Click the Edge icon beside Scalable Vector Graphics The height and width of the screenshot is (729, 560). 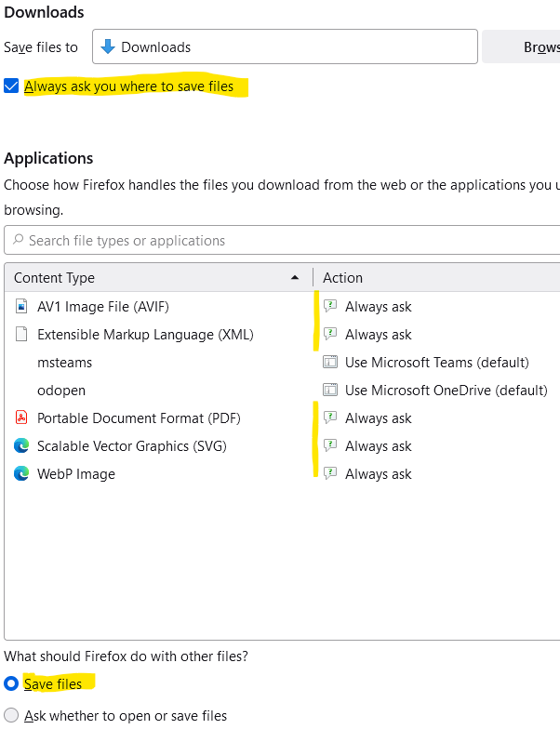click(x=22, y=445)
